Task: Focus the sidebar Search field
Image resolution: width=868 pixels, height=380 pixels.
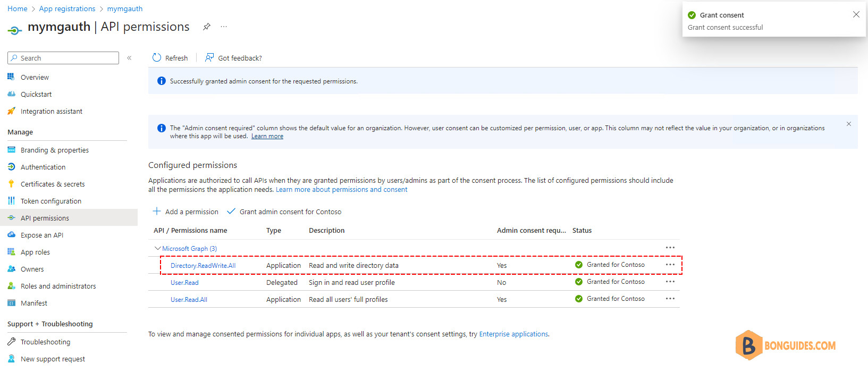Action: pos(63,58)
